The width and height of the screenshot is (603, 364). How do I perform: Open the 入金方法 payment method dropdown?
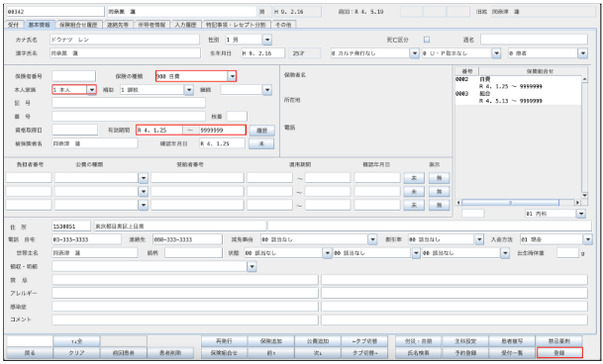(x=587, y=239)
